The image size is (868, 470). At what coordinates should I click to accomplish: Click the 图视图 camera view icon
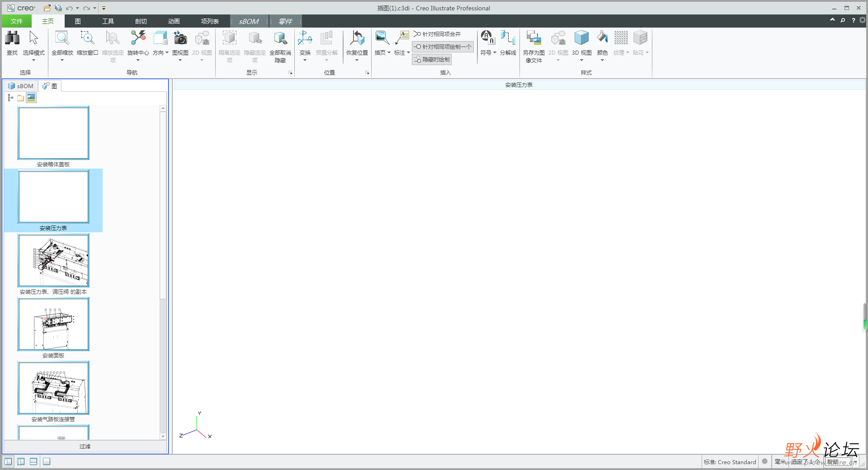point(180,38)
